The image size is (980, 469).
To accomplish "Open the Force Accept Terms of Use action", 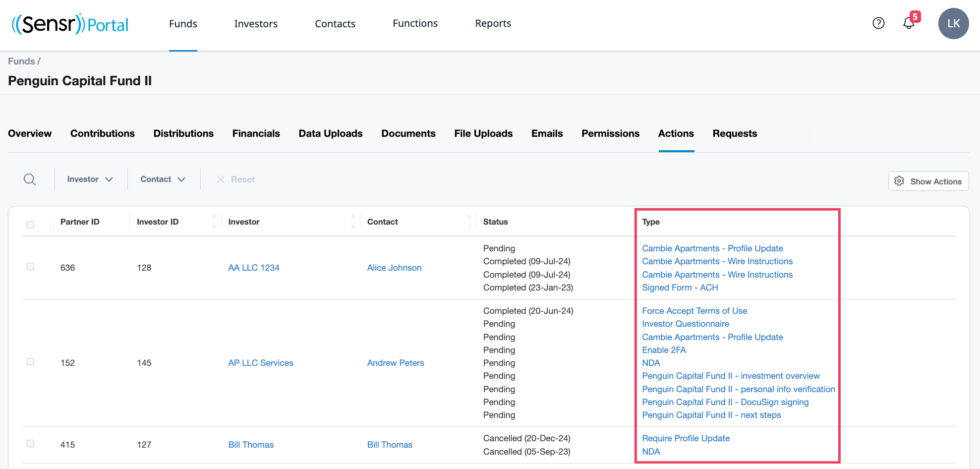I will 694,311.
